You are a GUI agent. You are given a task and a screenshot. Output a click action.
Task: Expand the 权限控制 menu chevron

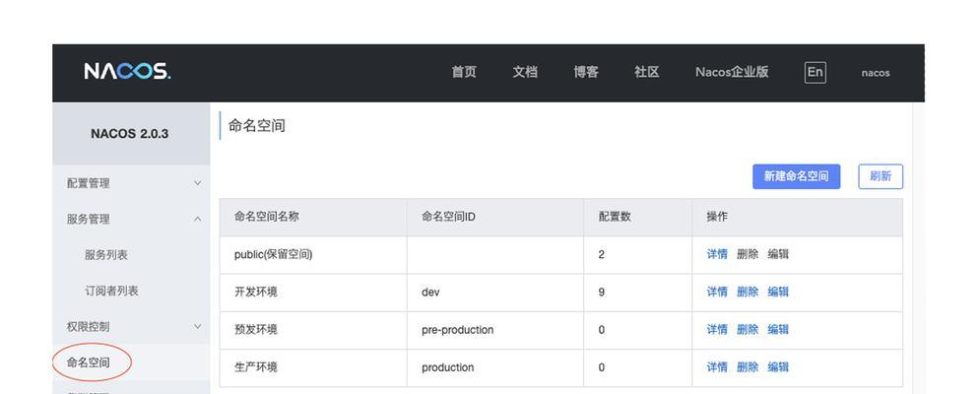(198, 326)
